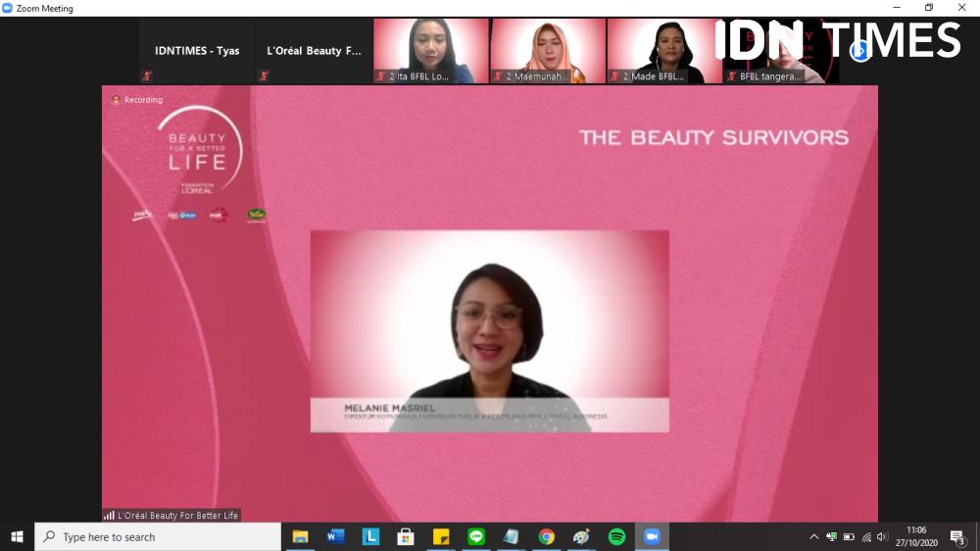The height and width of the screenshot is (551, 980).
Task: Open the volume control tray icon
Action: coord(882,536)
